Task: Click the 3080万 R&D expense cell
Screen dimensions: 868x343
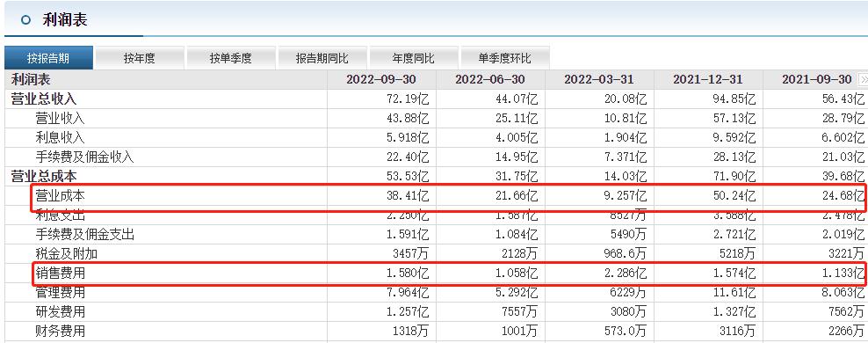Action: tap(628, 312)
